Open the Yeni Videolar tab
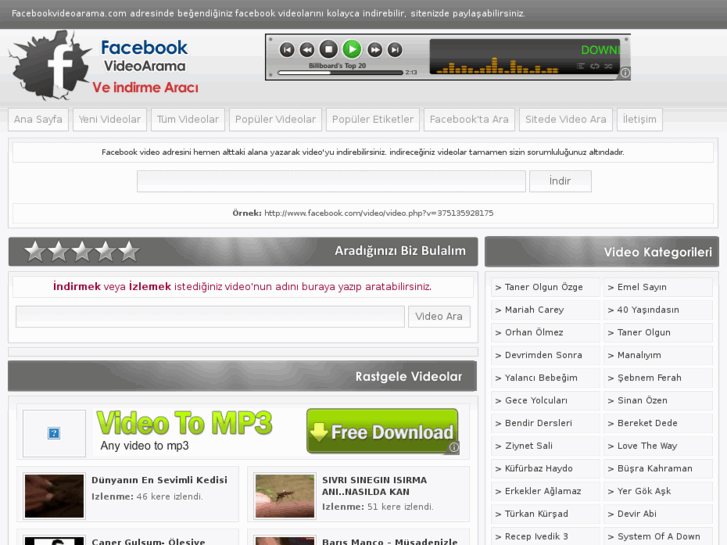Viewport: 727px width, 545px height. pos(109,120)
